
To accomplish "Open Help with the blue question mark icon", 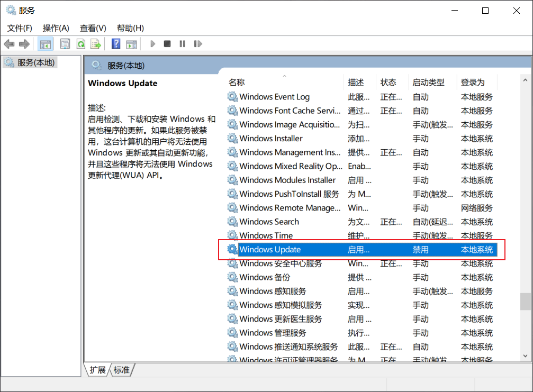I will click(x=116, y=44).
